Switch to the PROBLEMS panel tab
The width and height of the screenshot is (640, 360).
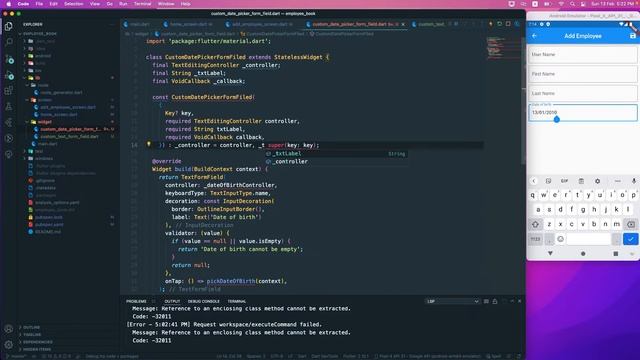pyautogui.click(x=136, y=301)
